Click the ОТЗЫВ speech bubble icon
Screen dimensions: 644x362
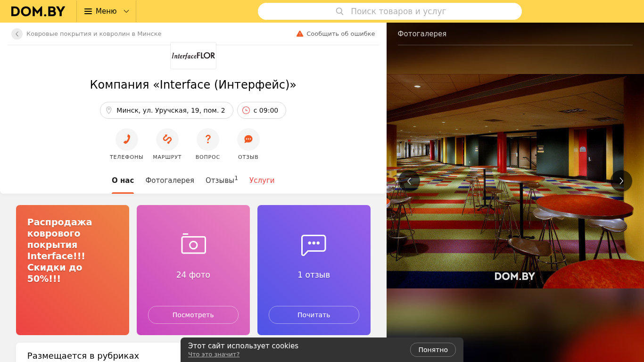tap(248, 140)
